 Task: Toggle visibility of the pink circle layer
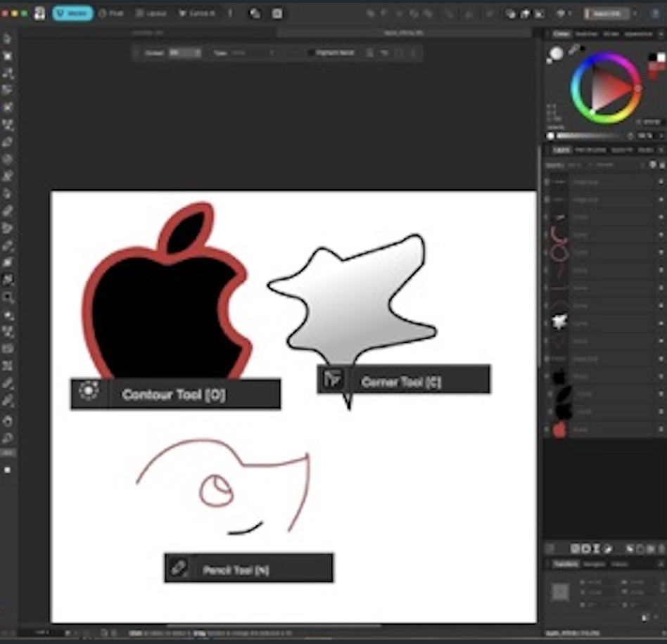[661, 252]
